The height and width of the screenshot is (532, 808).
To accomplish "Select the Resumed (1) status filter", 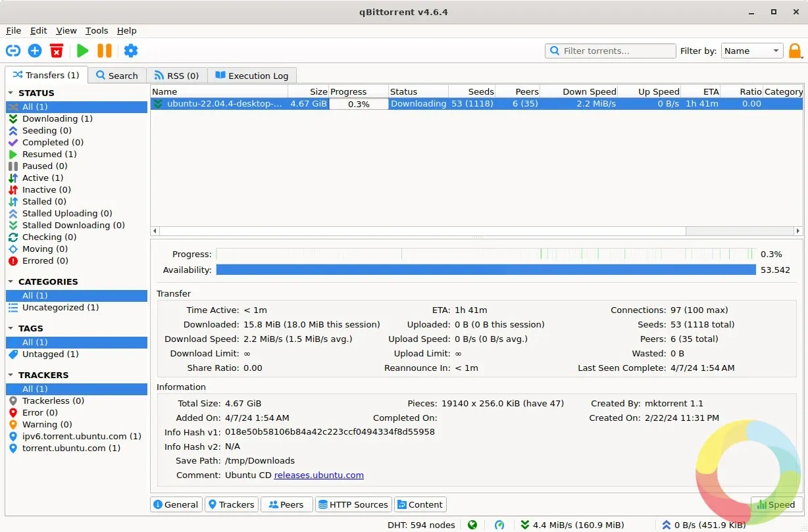I will coord(76,154).
